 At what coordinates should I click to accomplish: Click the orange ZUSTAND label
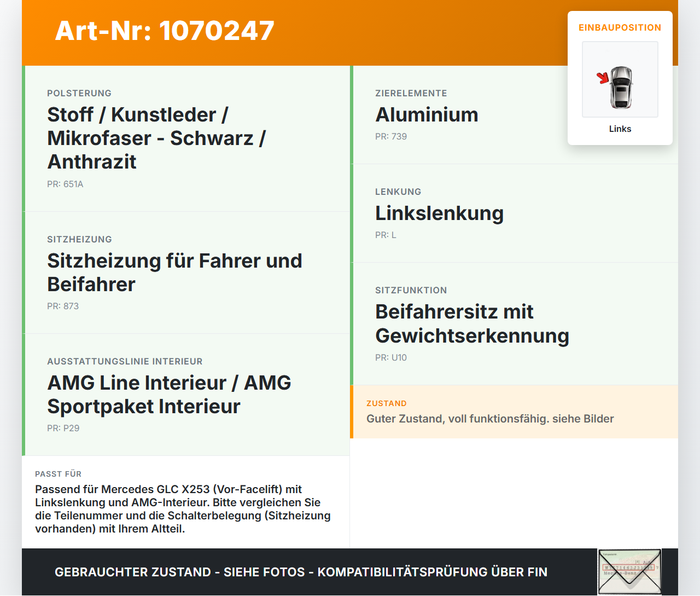[387, 403]
